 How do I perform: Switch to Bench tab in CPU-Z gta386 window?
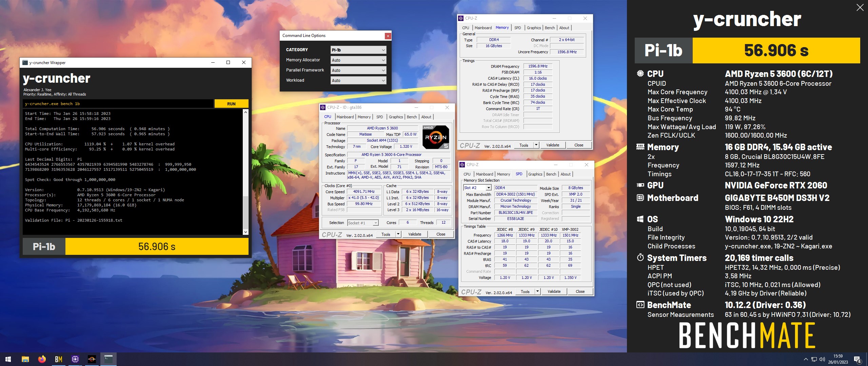point(412,117)
